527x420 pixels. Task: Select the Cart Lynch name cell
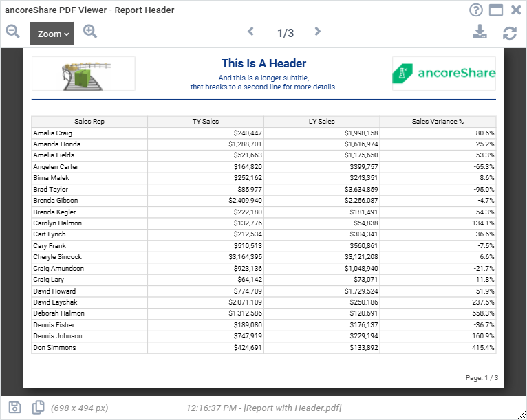coord(89,234)
